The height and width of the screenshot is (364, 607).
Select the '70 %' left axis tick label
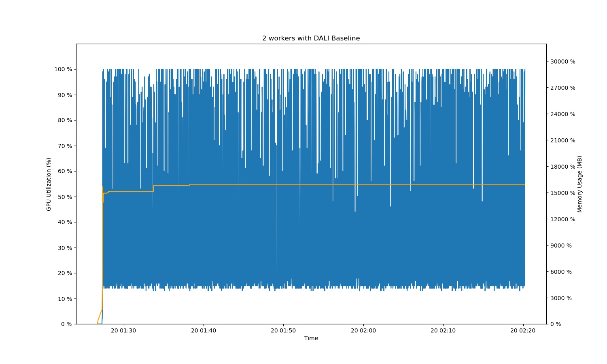coord(64,146)
